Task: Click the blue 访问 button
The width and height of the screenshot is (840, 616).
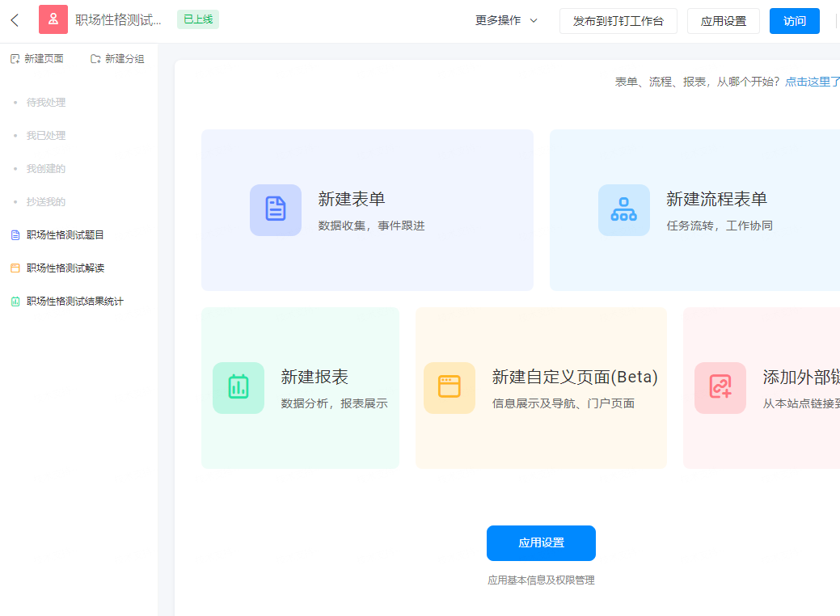Action: click(795, 21)
